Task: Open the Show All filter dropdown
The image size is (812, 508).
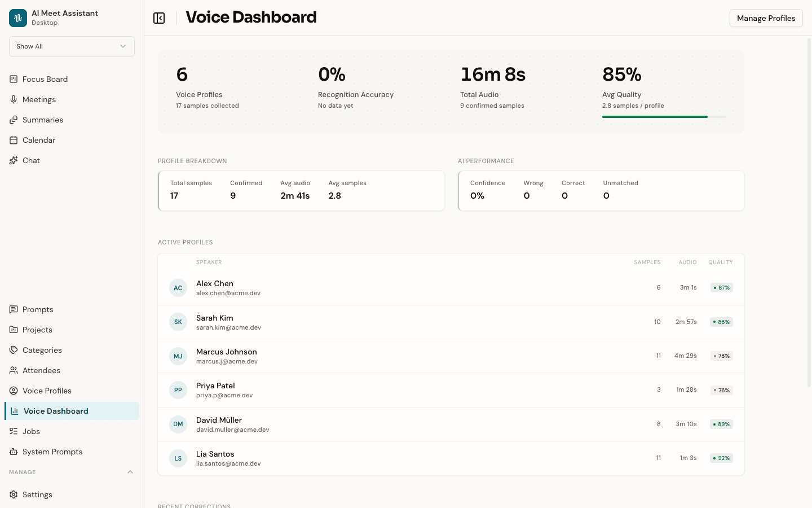Action: pyautogui.click(x=72, y=46)
